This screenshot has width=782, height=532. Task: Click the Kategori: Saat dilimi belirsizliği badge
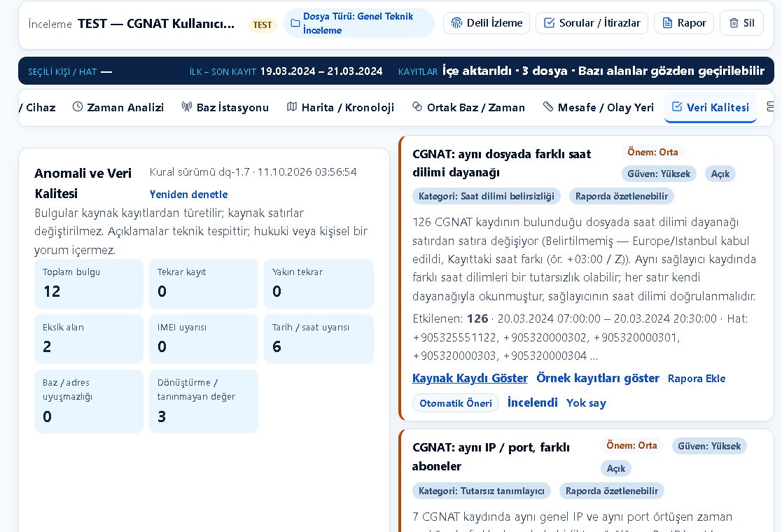487,197
